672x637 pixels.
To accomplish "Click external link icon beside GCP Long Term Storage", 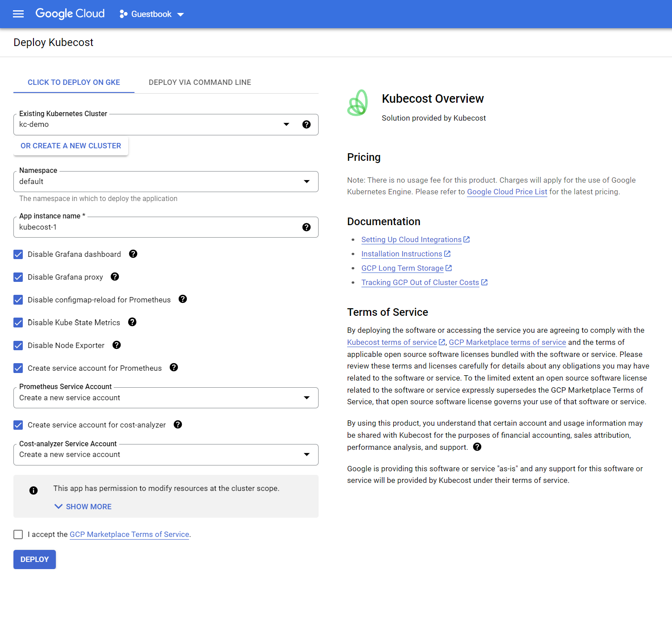I will [449, 268].
